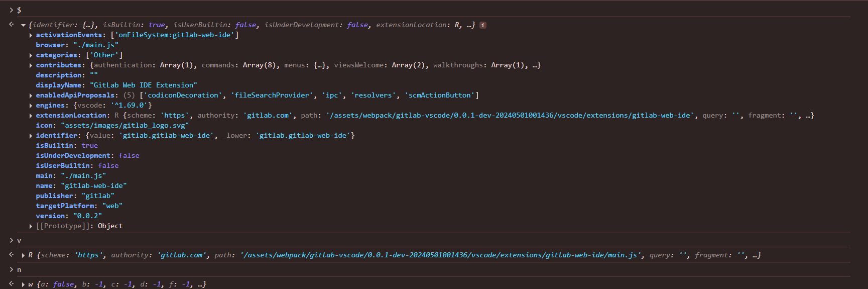
Task: Expand the contributes object
Action: click(x=31, y=65)
